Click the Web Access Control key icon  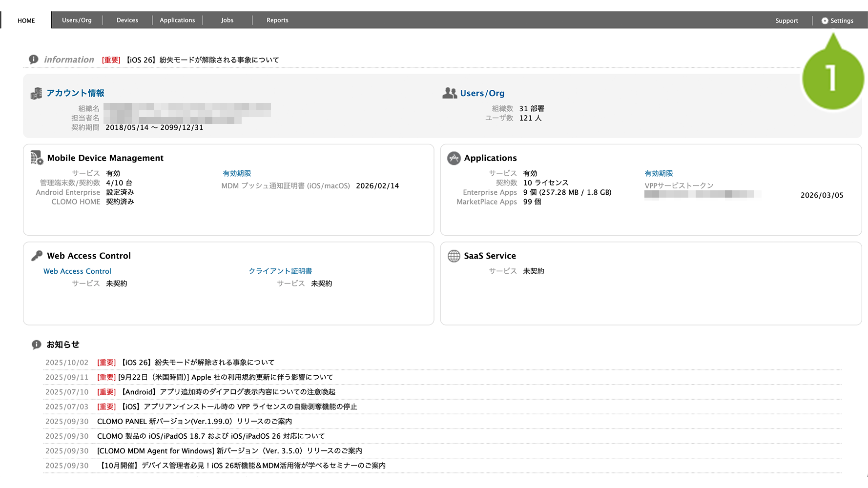[x=37, y=256]
